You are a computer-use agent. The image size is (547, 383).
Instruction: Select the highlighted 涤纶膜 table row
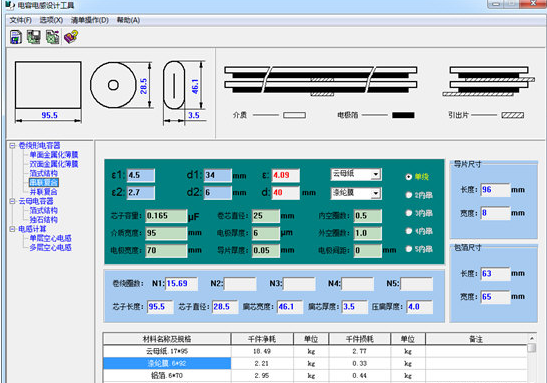[315, 363]
